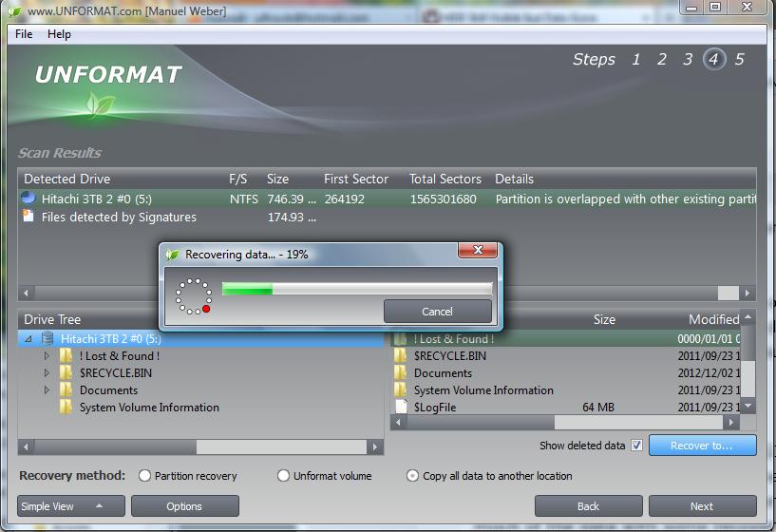Jump to step 5
This screenshot has height=532, width=776.
point(739,60)
